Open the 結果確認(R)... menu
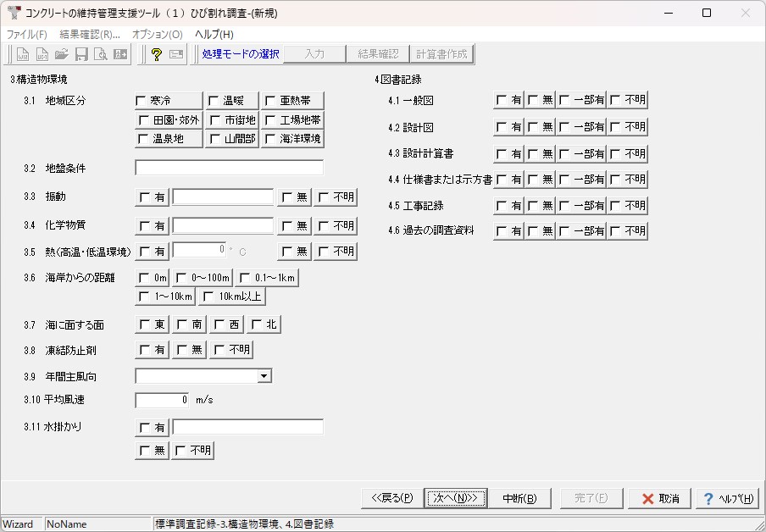This screenshot has height=532, width=766. point(90,35)
